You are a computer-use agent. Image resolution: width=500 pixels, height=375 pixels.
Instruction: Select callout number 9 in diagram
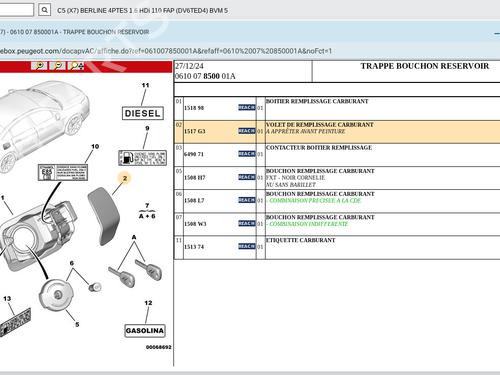click(x=147, y=128)
